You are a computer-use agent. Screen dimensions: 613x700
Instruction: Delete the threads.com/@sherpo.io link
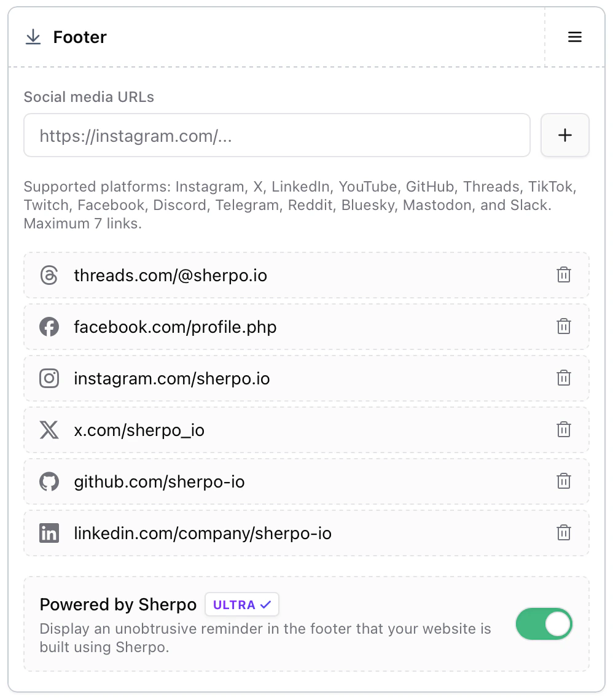[564, 274]
